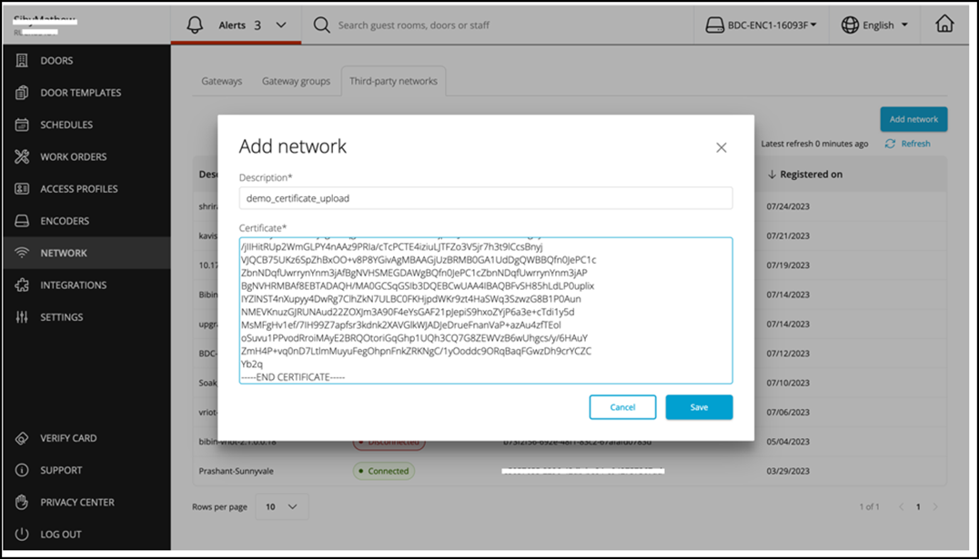Click the 07/24/2023 registered date
Screen dimensions: 979x560
click(788, 206)
